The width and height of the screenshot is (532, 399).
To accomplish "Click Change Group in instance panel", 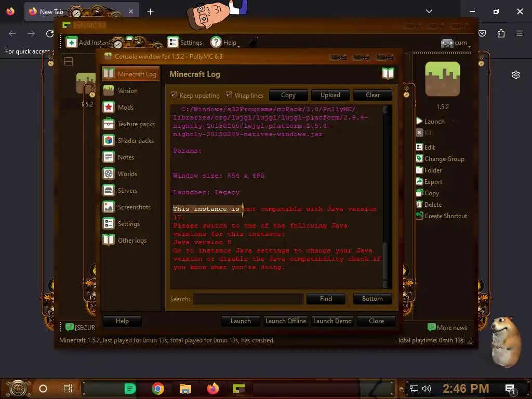I will [x=440, y=159].
